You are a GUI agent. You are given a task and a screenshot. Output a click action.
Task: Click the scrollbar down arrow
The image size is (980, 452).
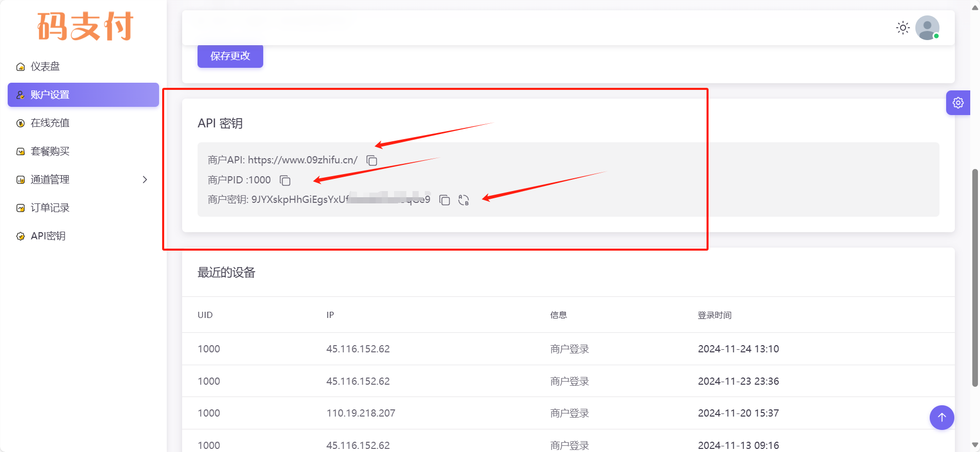975,445
